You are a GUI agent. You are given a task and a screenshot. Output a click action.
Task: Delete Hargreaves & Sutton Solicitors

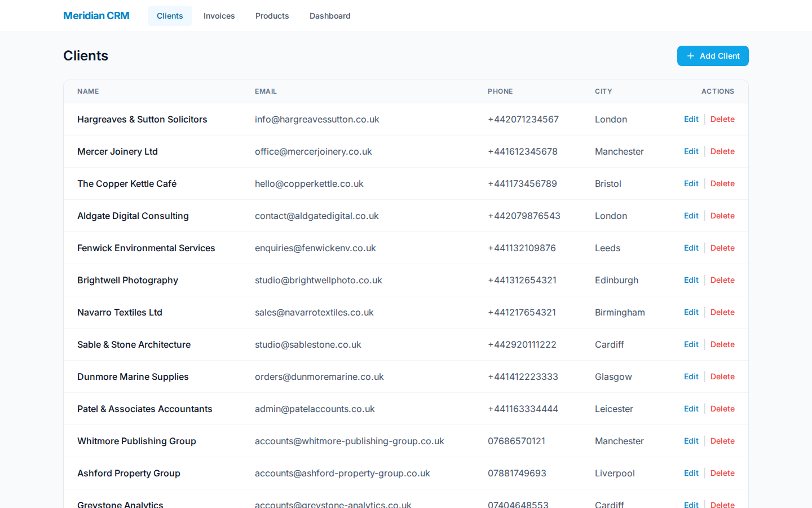722,119
